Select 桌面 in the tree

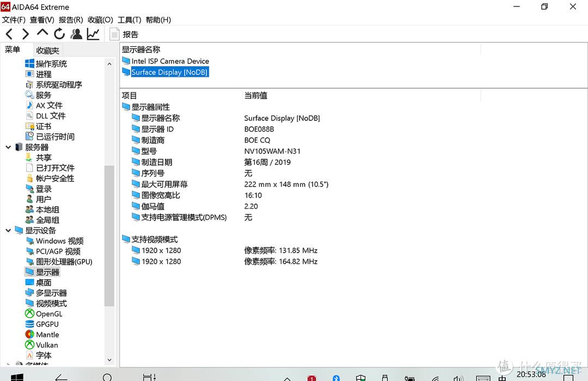coord(38,282)
